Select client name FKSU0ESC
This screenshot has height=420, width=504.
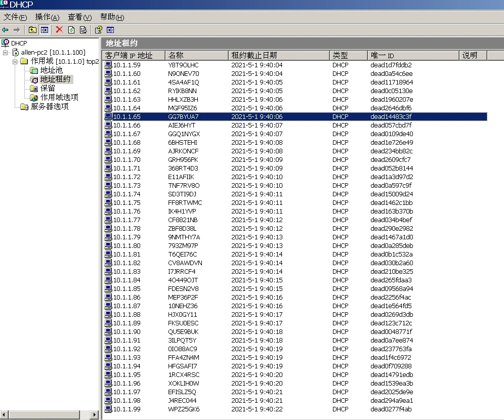[x=183, y=323]
